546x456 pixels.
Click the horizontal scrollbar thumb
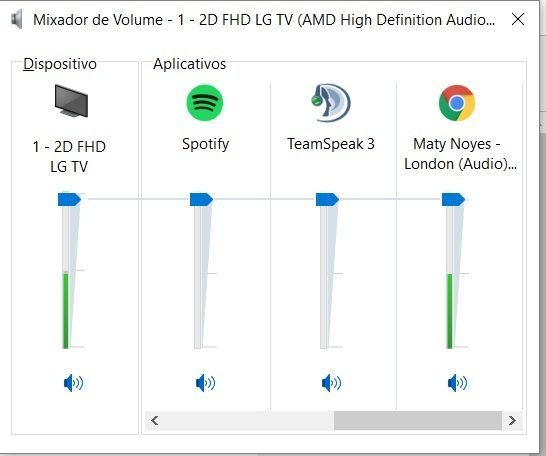click(x=418, y=420)
